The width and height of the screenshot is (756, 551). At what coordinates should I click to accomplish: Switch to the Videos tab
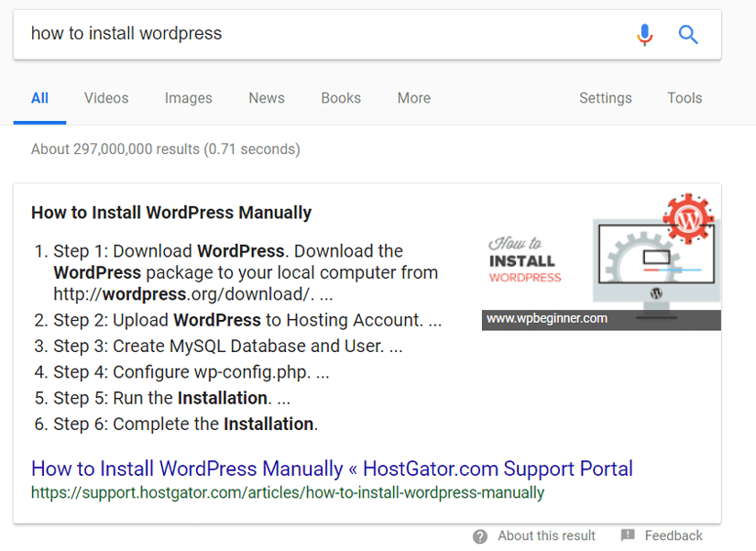point(106,98)
